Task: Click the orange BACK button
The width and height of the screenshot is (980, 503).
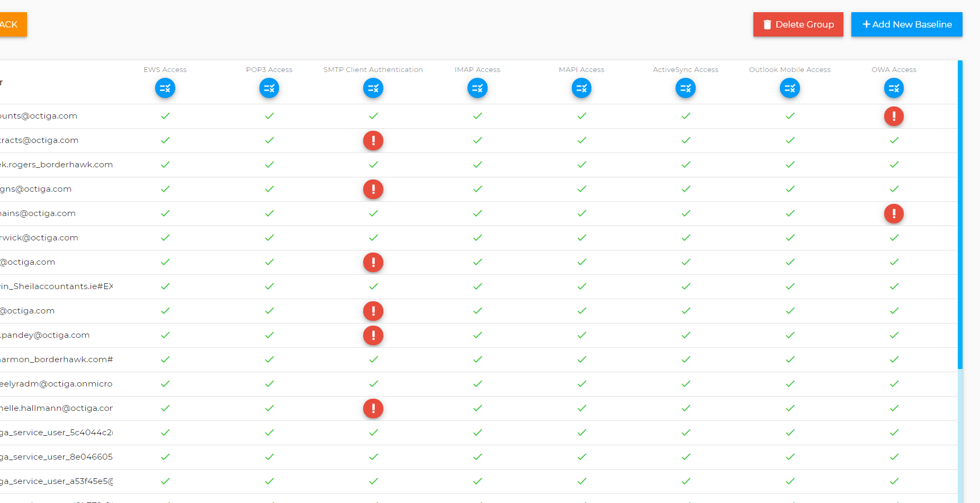Action: tap(10, 24)
